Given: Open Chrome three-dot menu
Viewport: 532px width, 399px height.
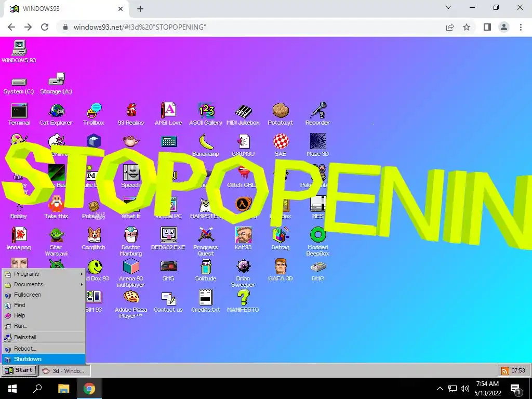Looking at the screenshot, I should coord(521,27).
